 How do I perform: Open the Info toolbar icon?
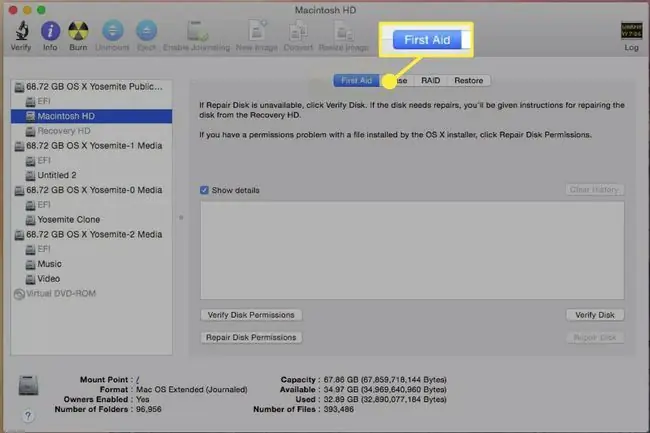[50, 31]
